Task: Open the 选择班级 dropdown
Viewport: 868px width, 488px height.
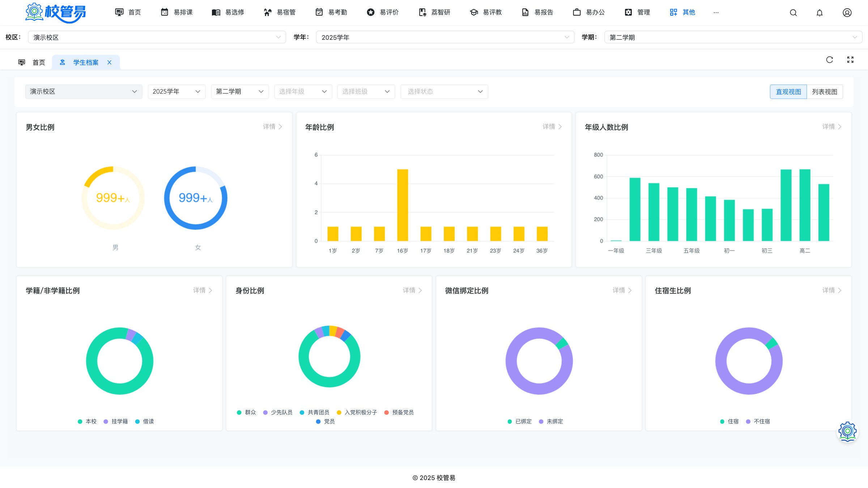Action: pyautogui.click(x=366, y=91)
